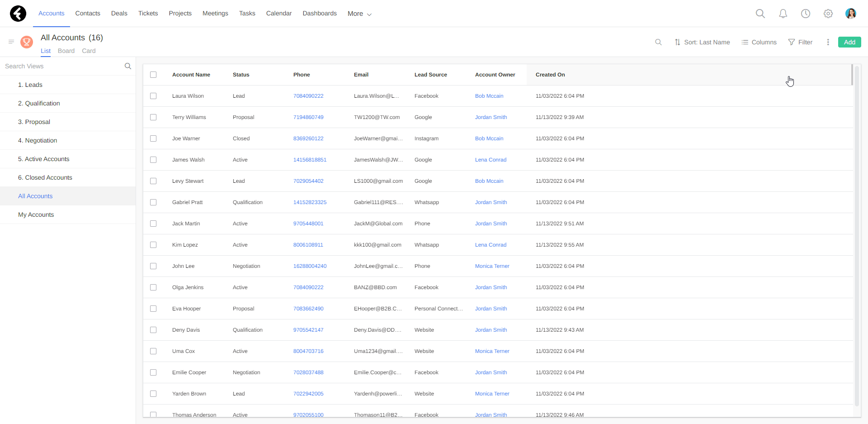The width and height of the screenshot is (868, 424).
Task: Open Filter panel
Action: click(x=800, y=42)
